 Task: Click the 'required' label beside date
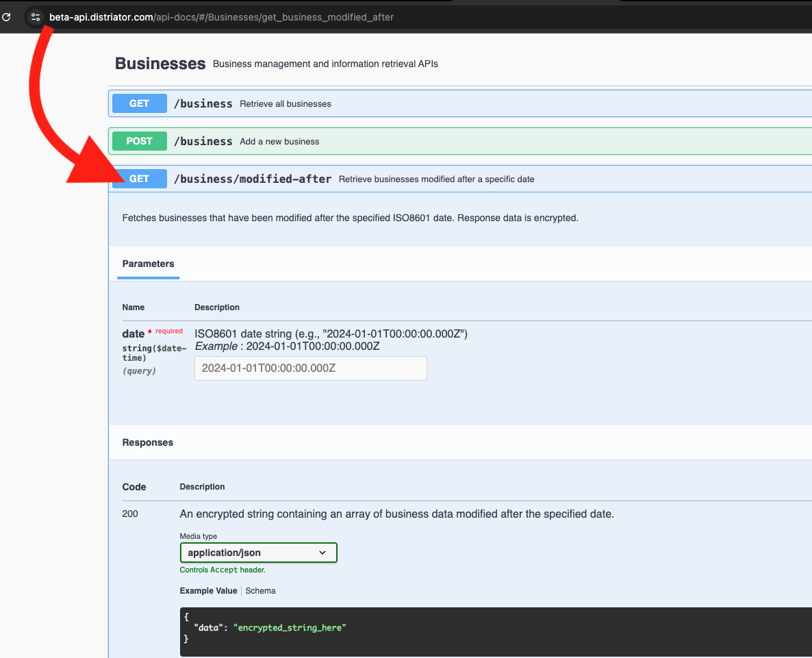[169, 331]
